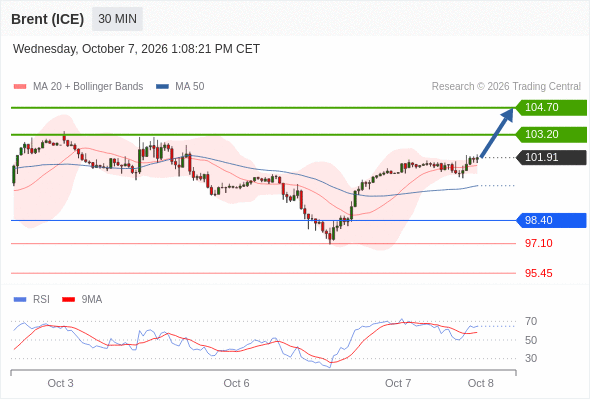Click the MA 50 legend label
Viewport: 590px width, 400px height.
[190, 87]
